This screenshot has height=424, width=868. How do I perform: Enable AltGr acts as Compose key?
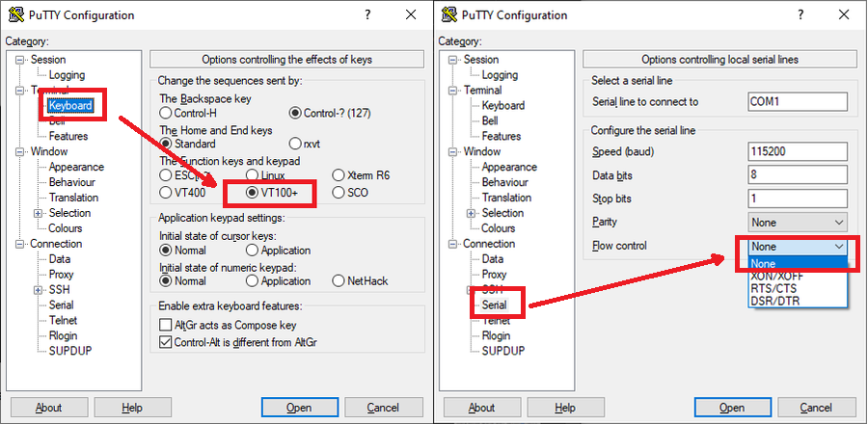[165, 326]
